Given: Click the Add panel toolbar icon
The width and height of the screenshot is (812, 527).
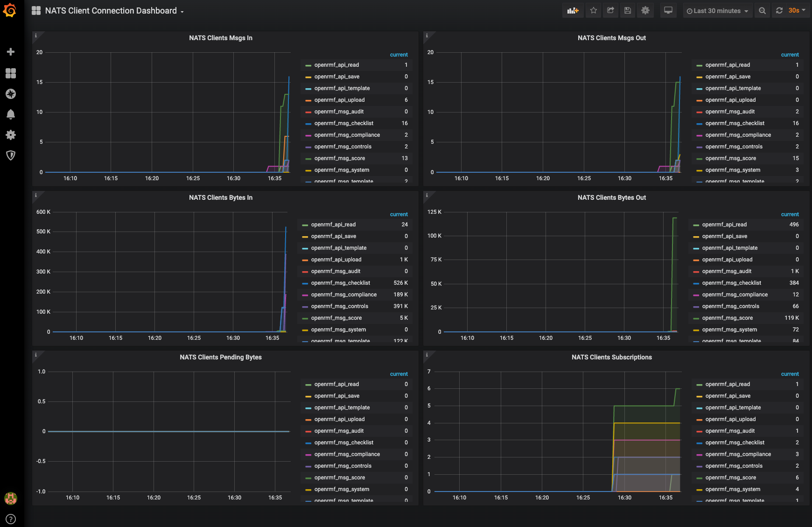Looking at the screenshot, I should coord(573,11).
